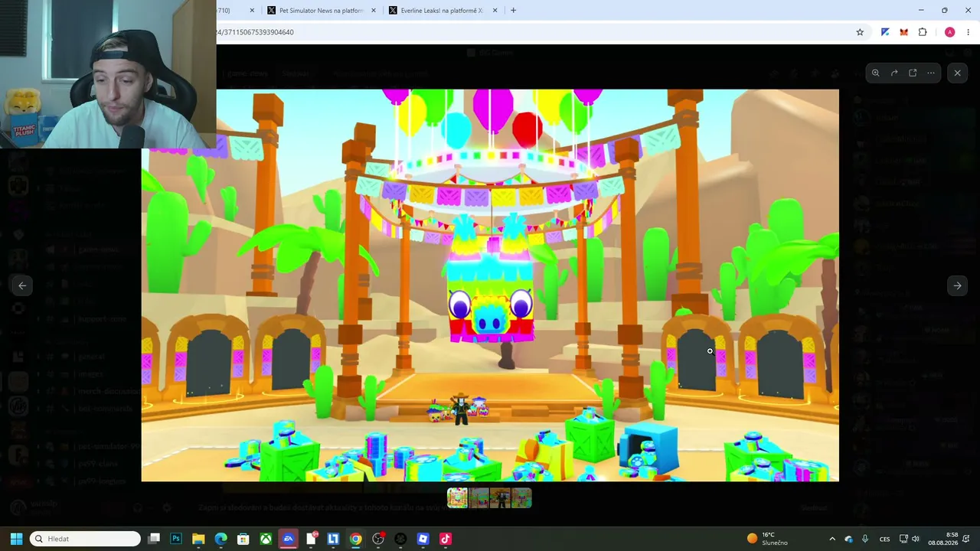
Task: Open the image in browser icon
Action: [x=913, y=73]
